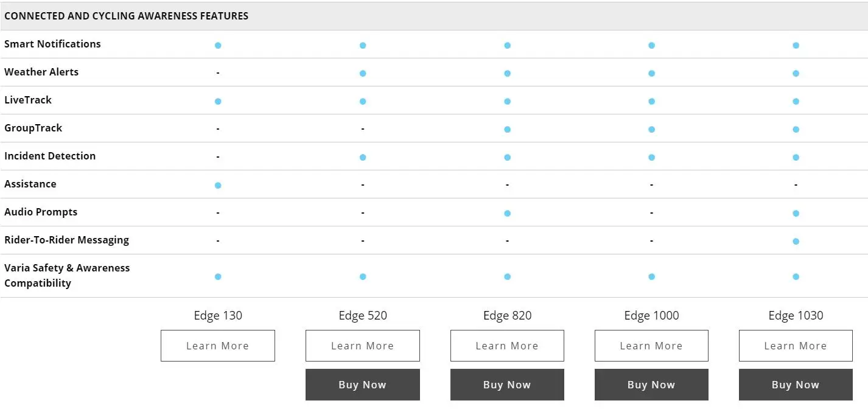The image size is (868, 409).
Task: Click the Audio Prompts dot for Edge 820
Action: pyautogui.click(x=507, y=214)
